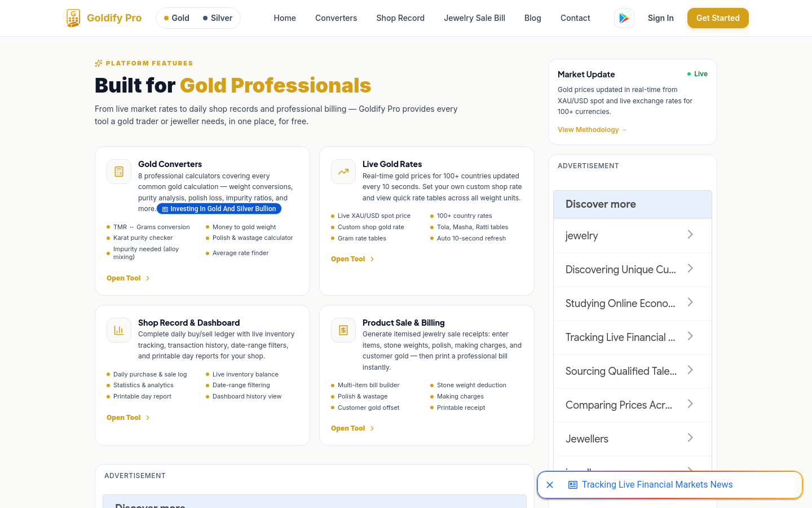Click 'Average rate finder' feature text
This screenshot has height=508, width=812.
(x=241, y=253)
